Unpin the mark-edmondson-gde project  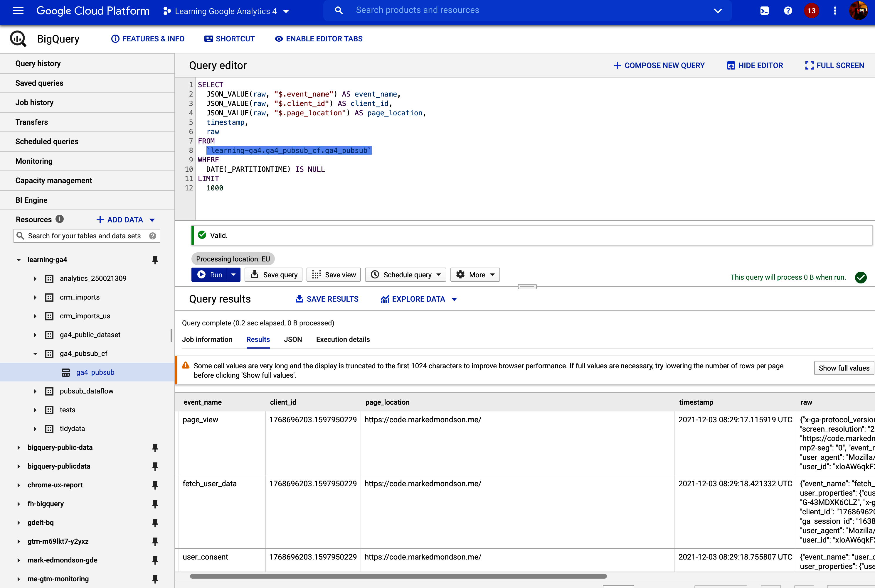(x=155, y=560)
